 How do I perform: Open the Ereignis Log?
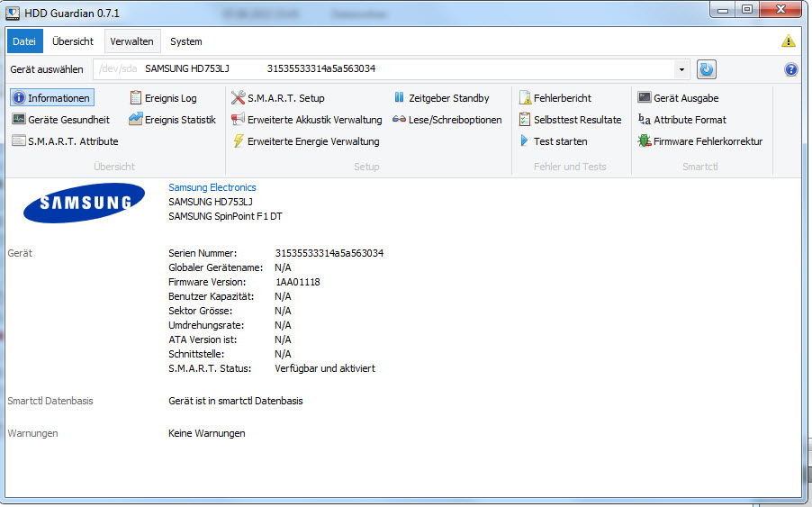coord(163,98)
